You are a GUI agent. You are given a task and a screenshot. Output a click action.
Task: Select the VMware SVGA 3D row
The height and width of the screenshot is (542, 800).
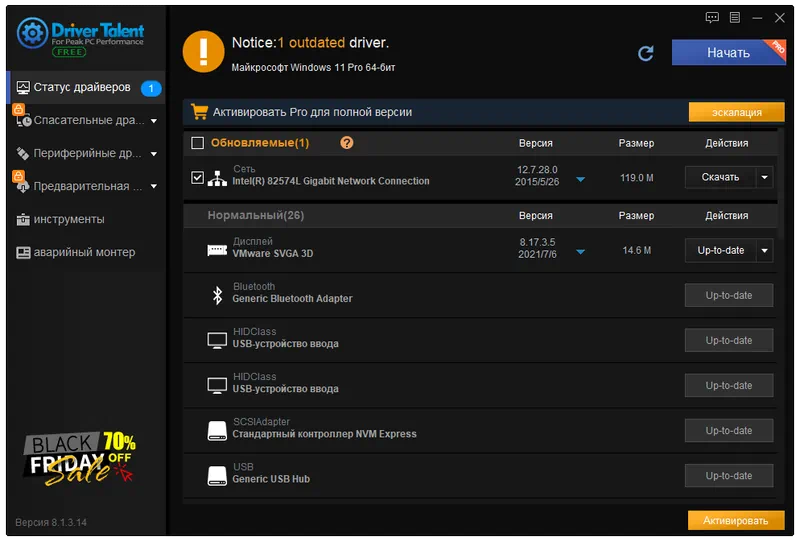point(480,250)
